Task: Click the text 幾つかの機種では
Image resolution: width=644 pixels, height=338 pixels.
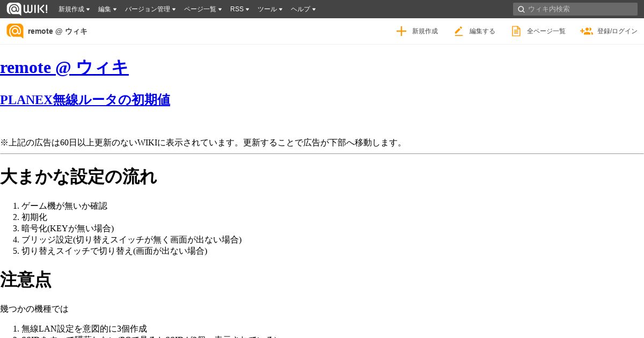Action: click(x=34, y=309)
